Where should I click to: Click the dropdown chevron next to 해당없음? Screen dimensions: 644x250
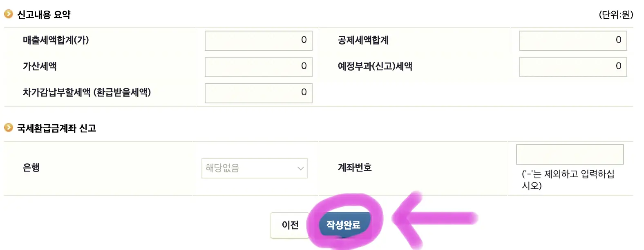(x=300, y=168)
